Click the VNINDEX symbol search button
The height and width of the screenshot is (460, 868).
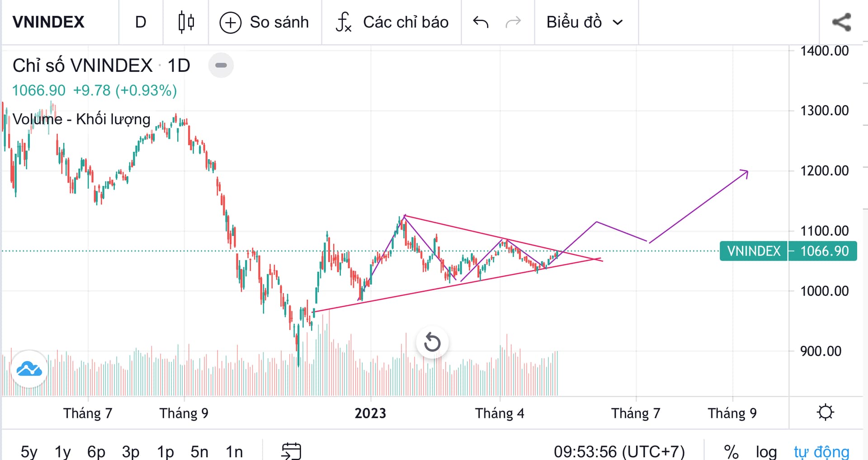point(48,22)
